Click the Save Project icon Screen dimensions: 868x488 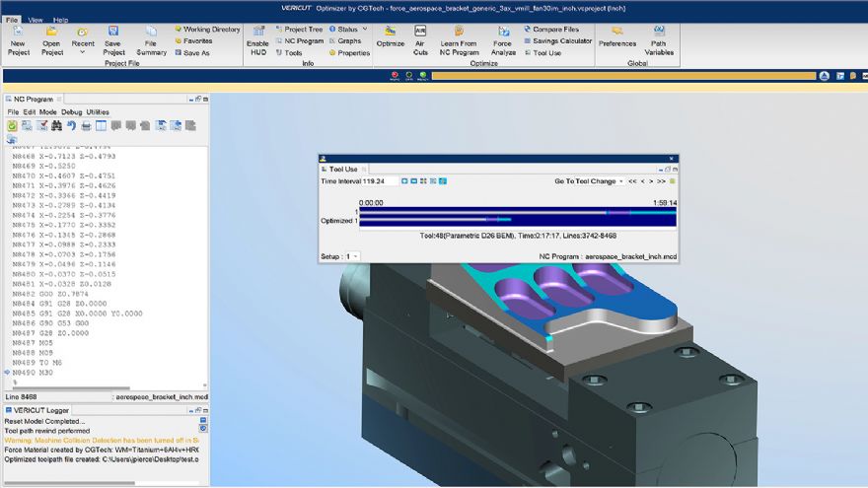pyautogui.click(x=113, y=40)
